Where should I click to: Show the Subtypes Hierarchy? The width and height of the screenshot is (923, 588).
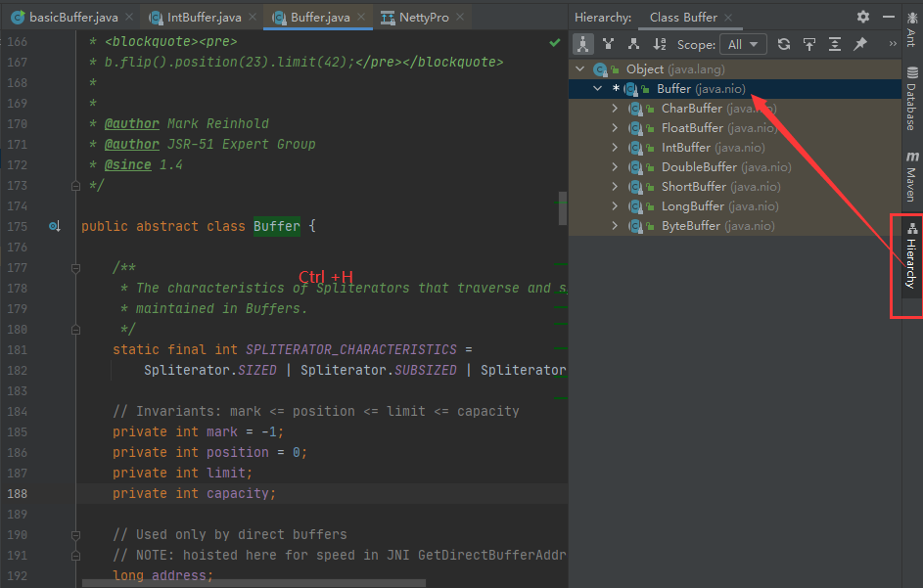(x=634, y=44)
